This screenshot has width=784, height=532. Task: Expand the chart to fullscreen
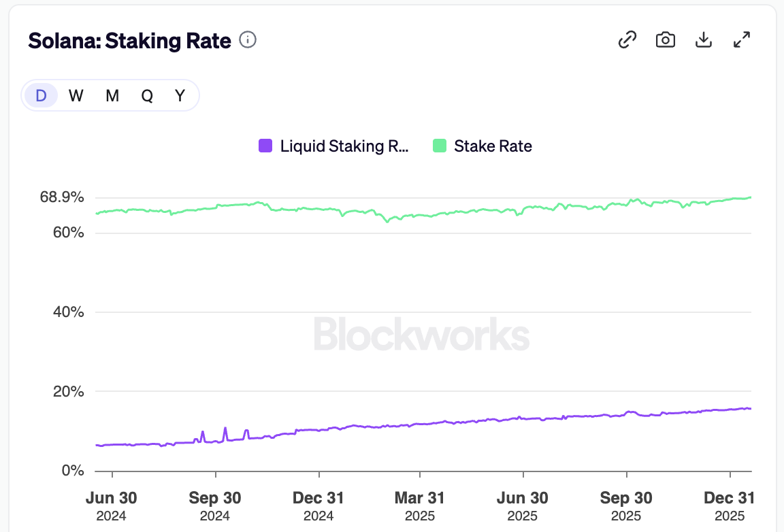coord(741,39)
